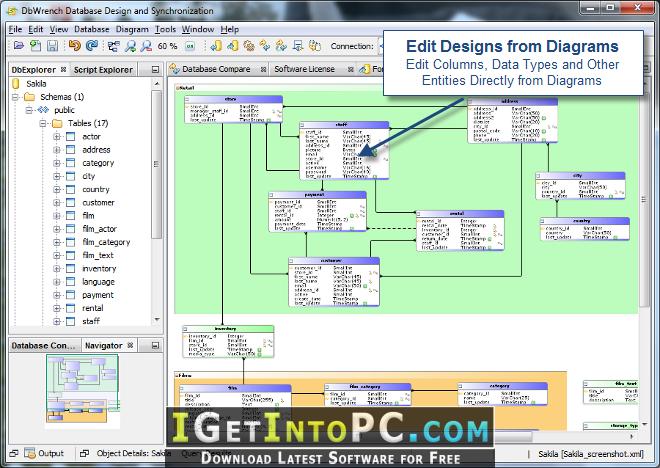Click the auto layout diagram toolbar icon
The height and width of the screenshot is (468, 660).
[113, 46]
